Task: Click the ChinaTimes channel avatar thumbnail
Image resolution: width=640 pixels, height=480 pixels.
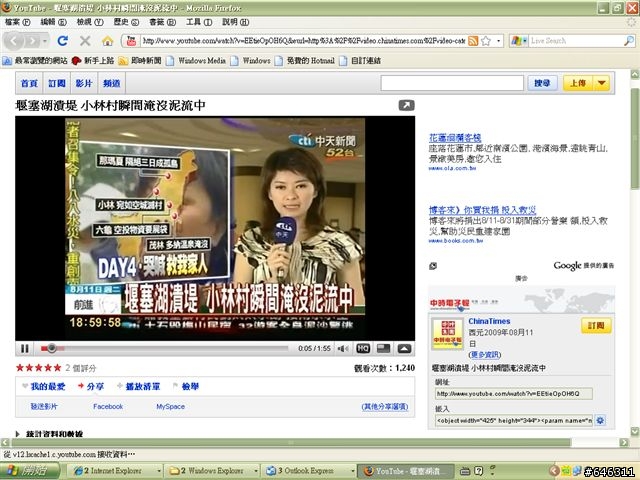Action: tap(447, 334)
